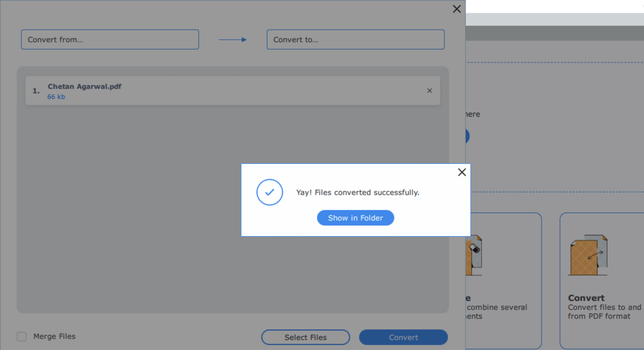Click the arrow icon between format boxes
This screenshot has width=644, height=350.
(233, 39)
